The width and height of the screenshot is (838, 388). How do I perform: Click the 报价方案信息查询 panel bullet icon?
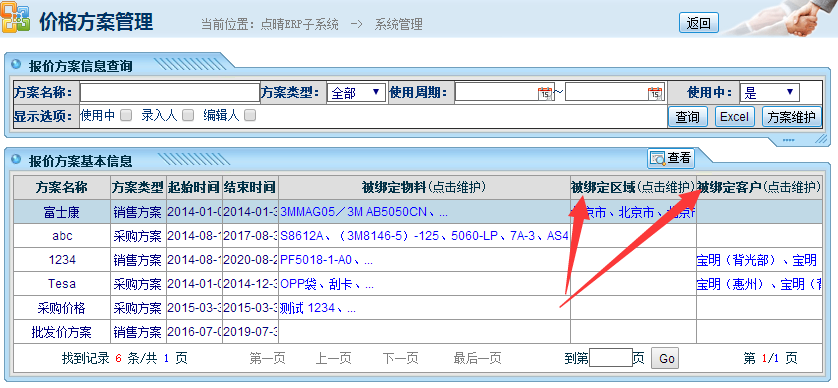tap(16, 65)
